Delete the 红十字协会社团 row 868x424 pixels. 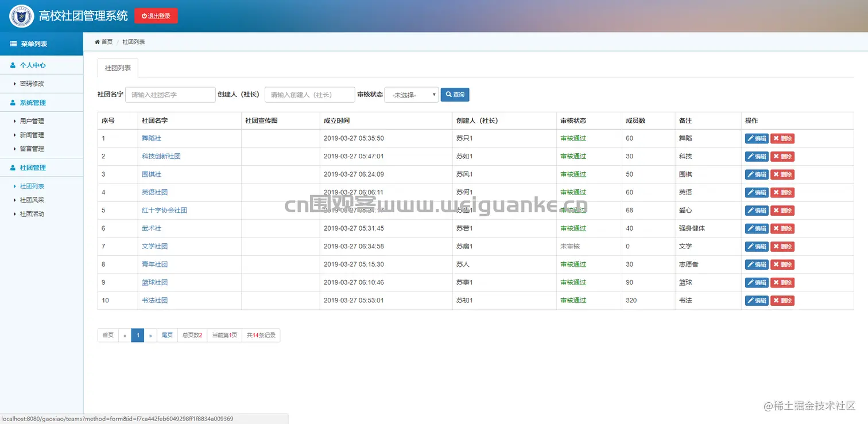782,211
